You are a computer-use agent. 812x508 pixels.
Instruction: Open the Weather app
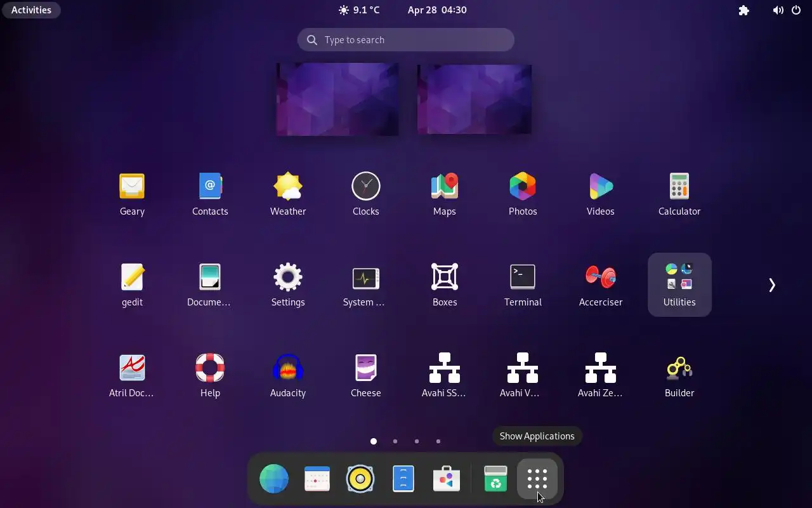click(x=288, y=194)
